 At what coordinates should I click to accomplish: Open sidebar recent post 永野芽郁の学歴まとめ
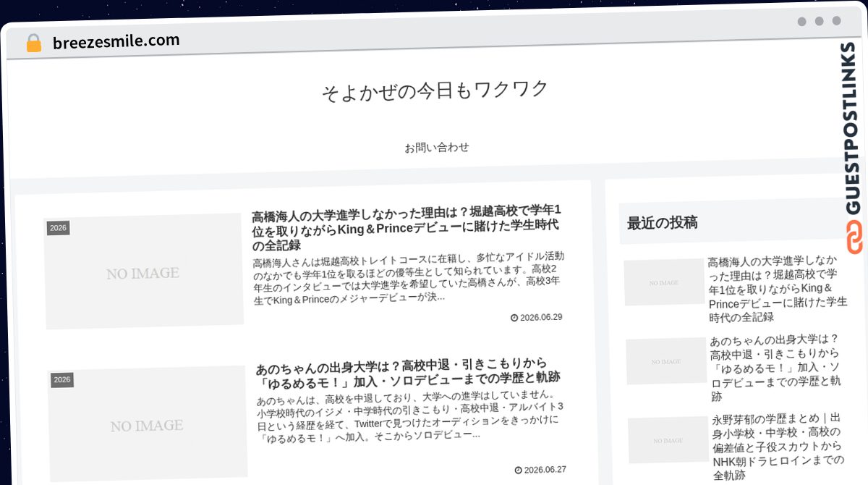point(778,447)
